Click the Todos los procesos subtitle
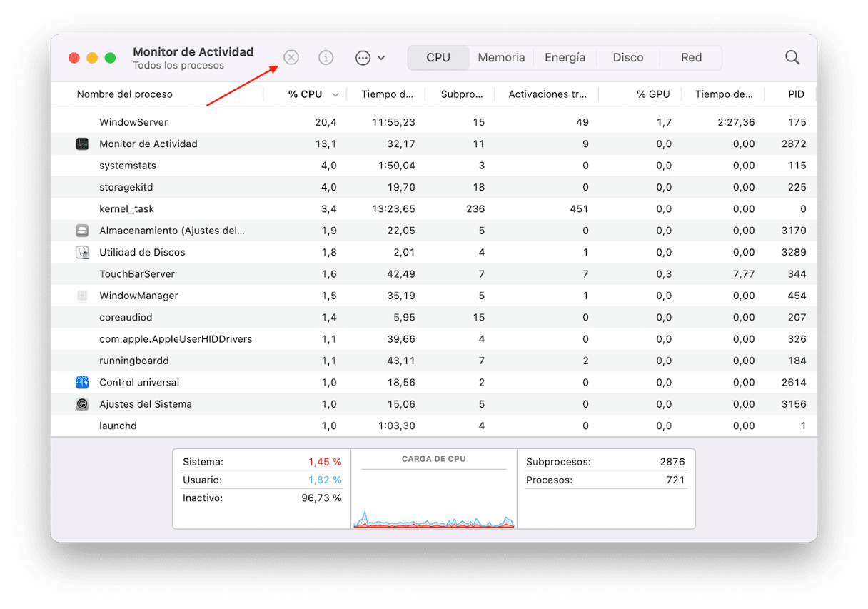This screenshot has height=609, width=868. coord(178,66)
